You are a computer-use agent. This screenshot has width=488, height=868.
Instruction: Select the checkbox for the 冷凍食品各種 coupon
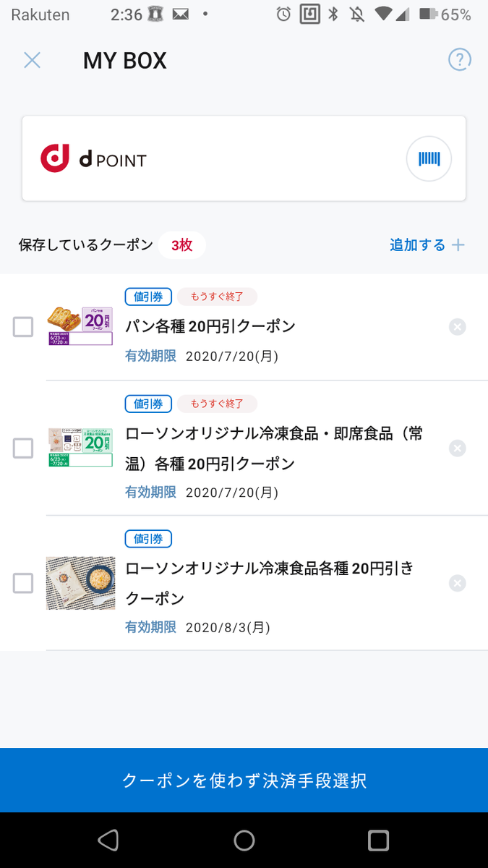coord(22,582)
